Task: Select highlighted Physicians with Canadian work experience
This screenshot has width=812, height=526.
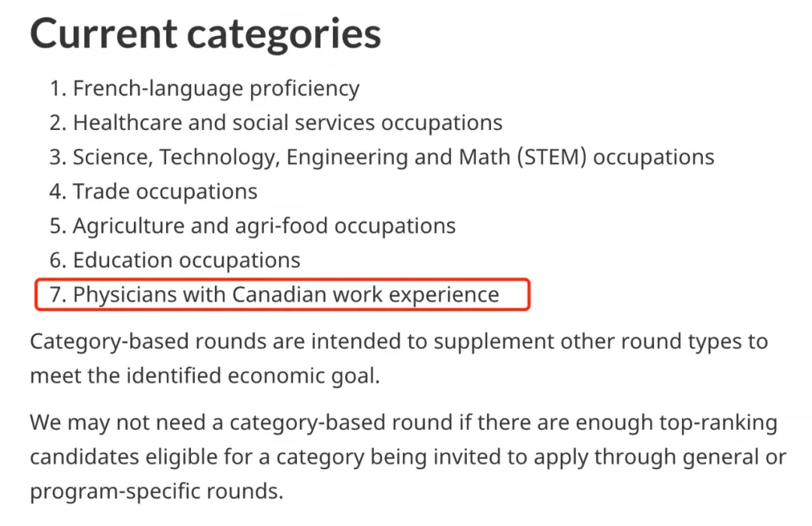Action: tap(286, 295)
